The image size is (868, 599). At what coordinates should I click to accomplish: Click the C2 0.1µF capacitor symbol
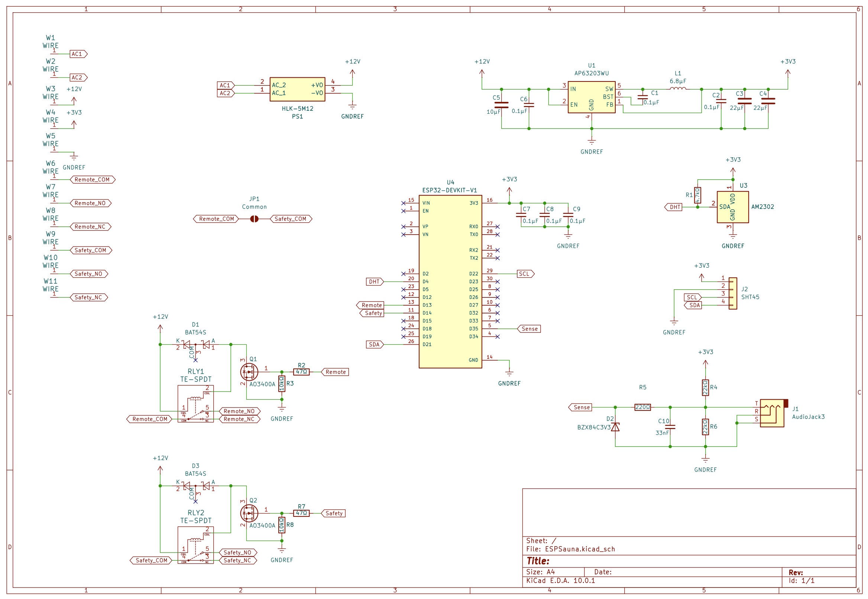pyautogui.click(x=721, y=101)
